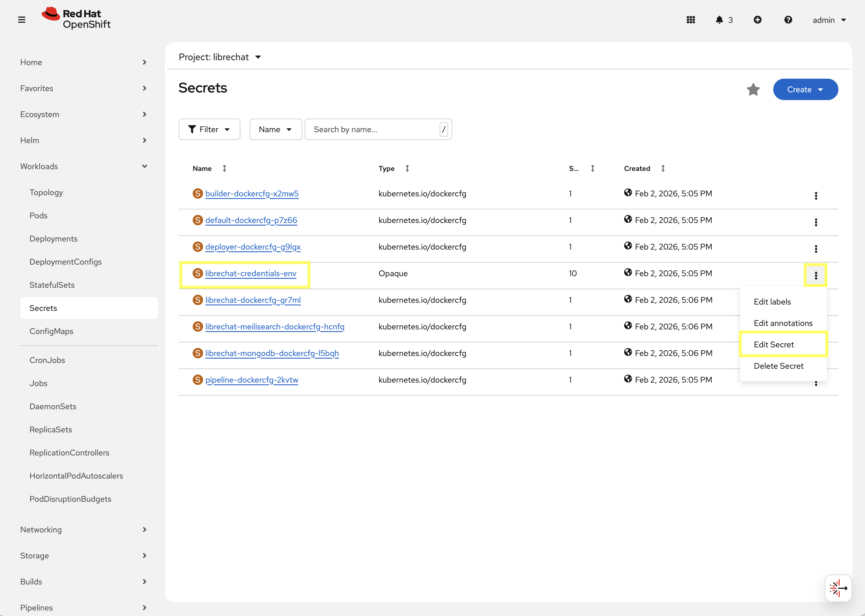Screen dimensions: 865x616
Task: Open the librechat-credentials-env secret link
Action: 251,274
